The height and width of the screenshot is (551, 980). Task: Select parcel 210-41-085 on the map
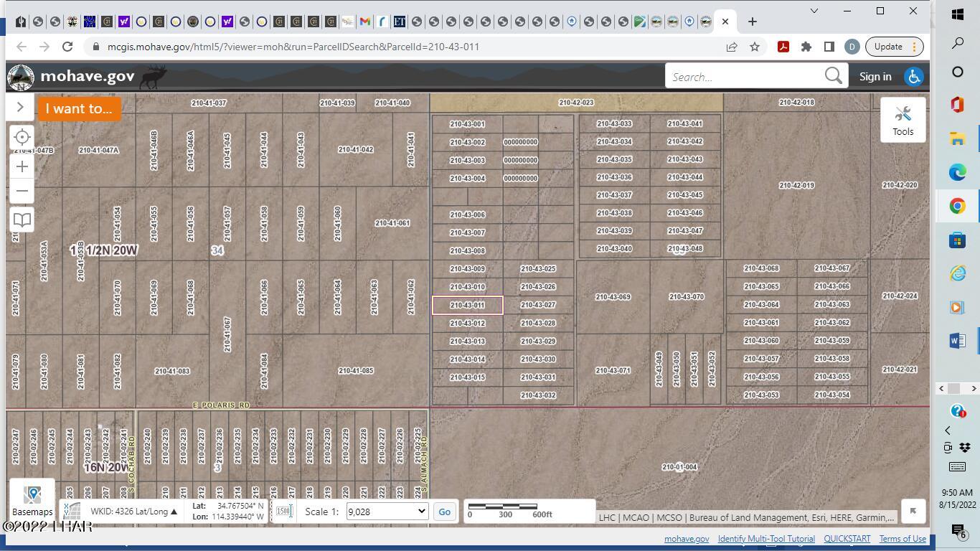tap(356, 371)
